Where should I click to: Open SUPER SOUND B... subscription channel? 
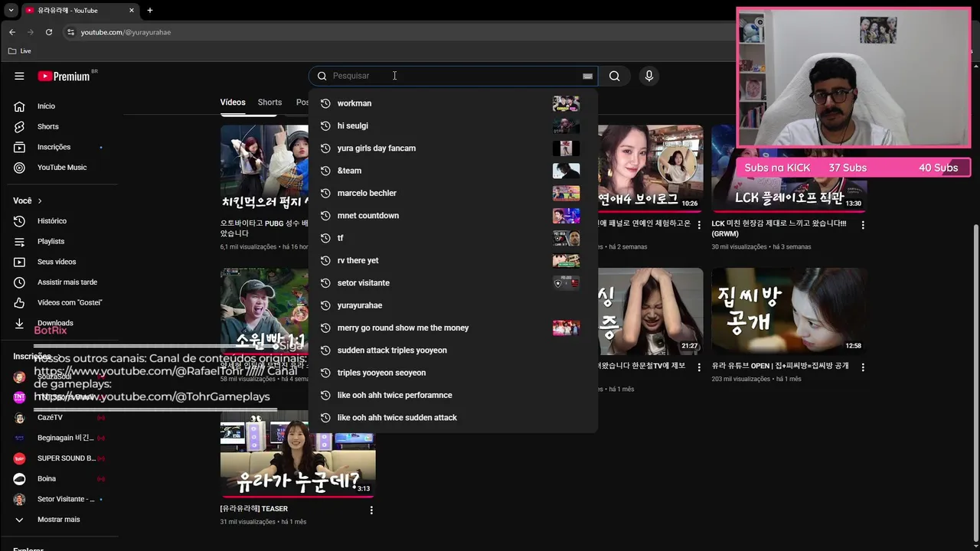coord(61,458)
